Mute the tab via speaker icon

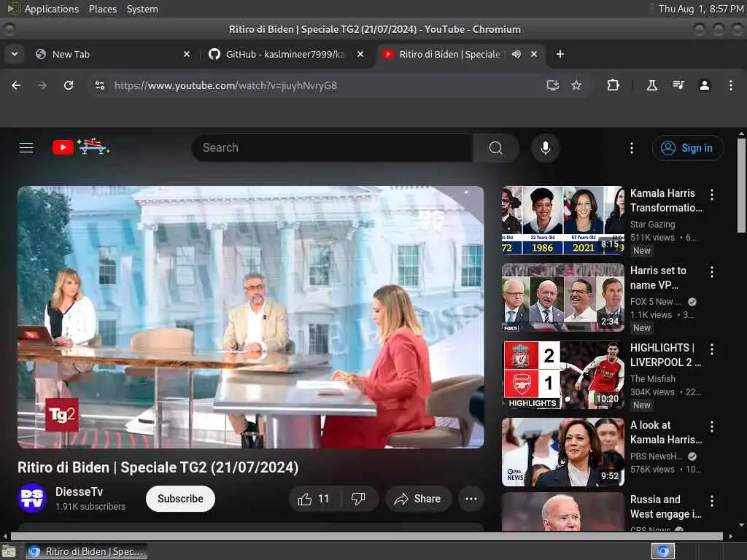[x=516, y=54]
